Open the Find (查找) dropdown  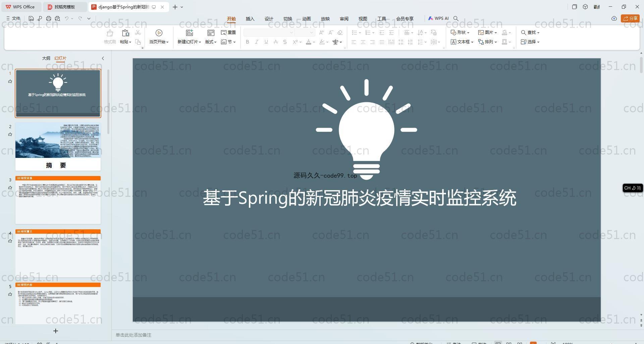tap(530, 33)
